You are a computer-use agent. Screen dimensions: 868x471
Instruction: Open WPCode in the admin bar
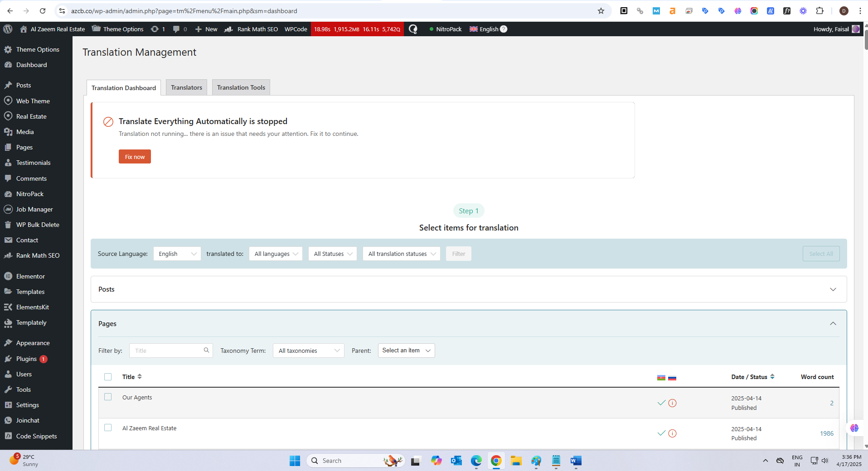296,29
